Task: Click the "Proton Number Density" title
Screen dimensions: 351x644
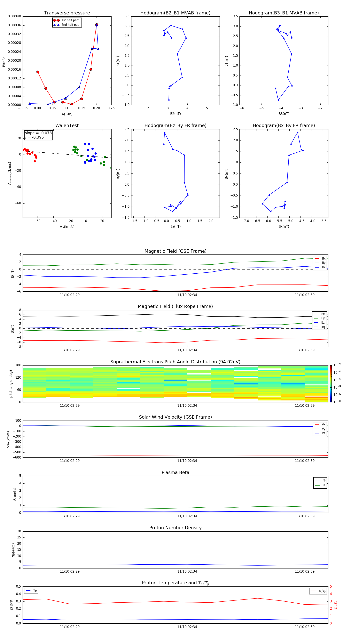Action: [x=175, y=528]
